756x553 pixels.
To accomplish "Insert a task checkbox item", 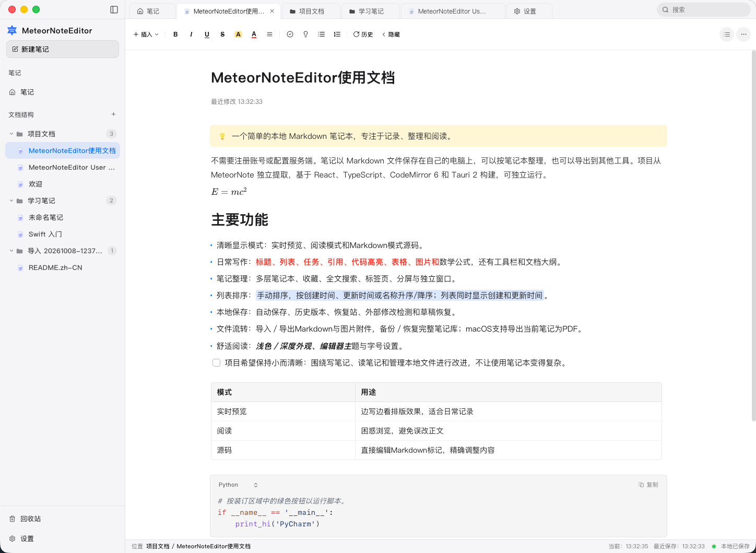I will pyautogui.click(x=290, y=34).
